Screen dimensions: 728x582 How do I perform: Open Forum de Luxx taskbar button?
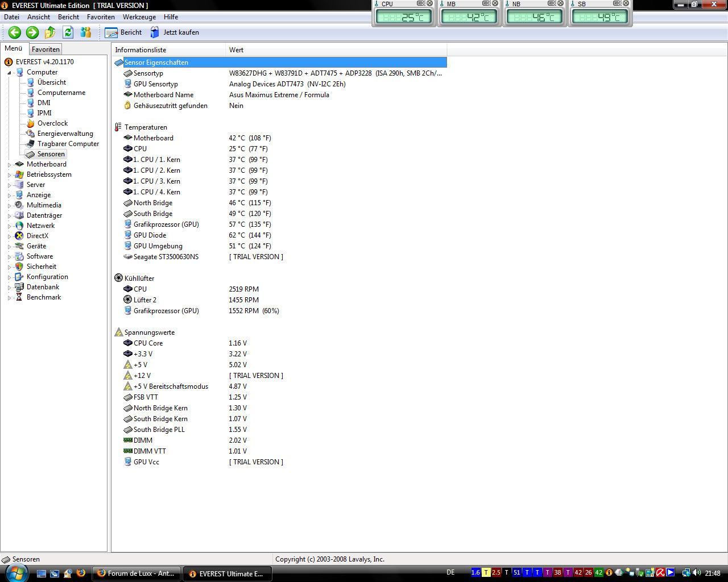click(x=137, y=573)
